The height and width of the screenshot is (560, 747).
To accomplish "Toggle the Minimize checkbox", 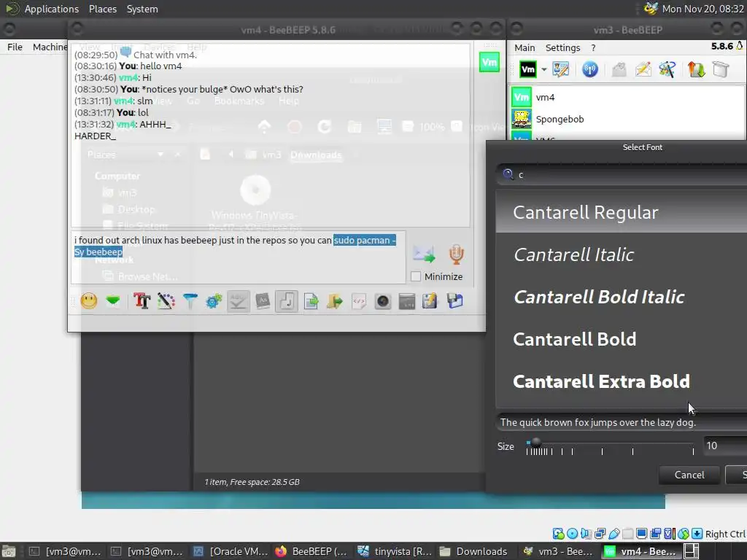I will 416,276.
